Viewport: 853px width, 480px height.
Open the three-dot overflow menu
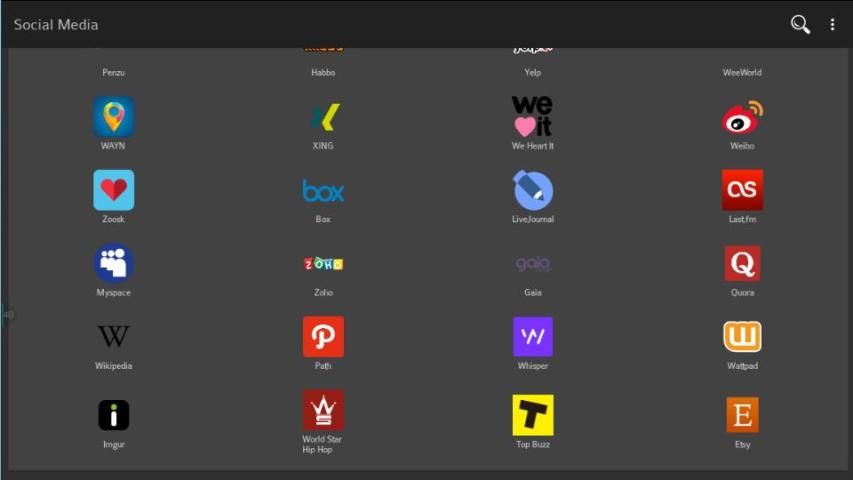click(832, 24)
